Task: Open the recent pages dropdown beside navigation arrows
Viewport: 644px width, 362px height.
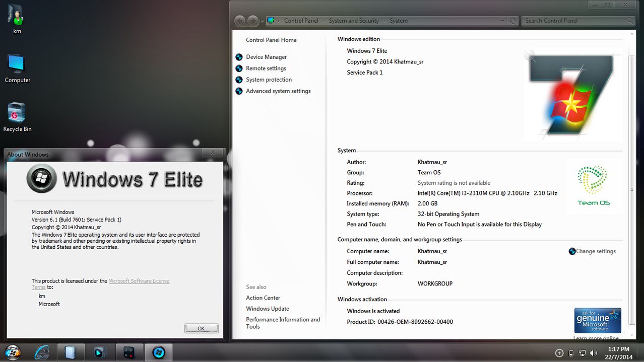Action: coord(262,21)
